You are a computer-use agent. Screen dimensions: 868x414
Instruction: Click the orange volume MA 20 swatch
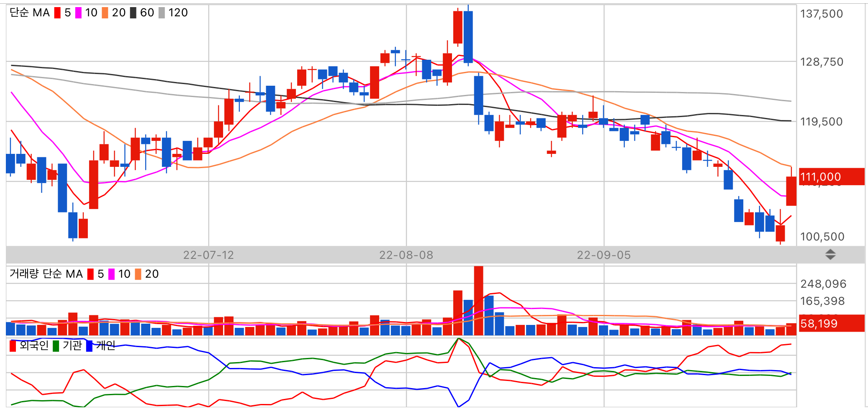pos(138,274)
